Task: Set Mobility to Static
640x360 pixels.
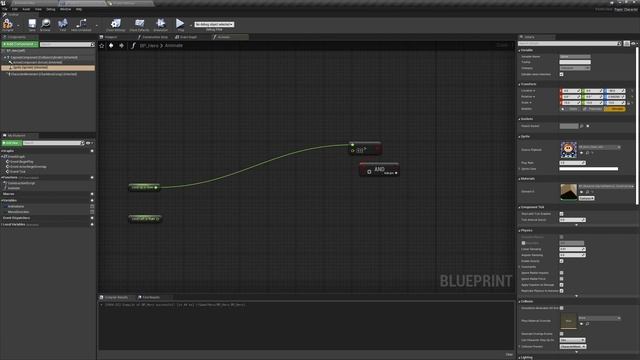Action: pyautogui.click(x=570, y=109)
